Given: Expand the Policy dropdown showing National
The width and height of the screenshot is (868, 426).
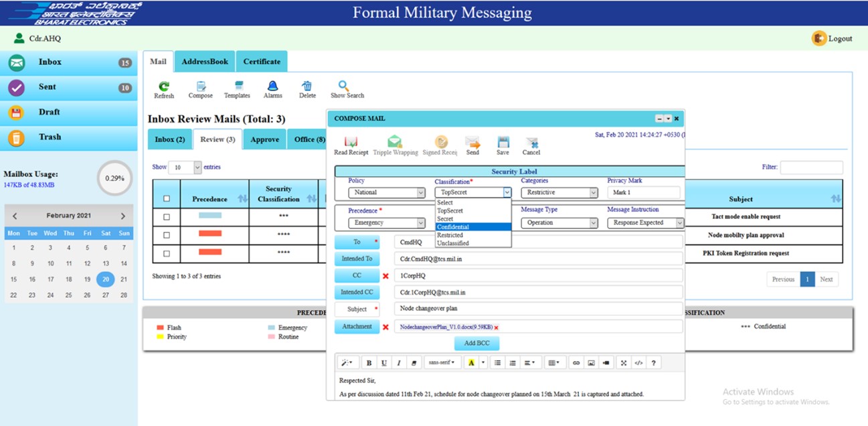Looking at the screenshot, I should 386,193.
